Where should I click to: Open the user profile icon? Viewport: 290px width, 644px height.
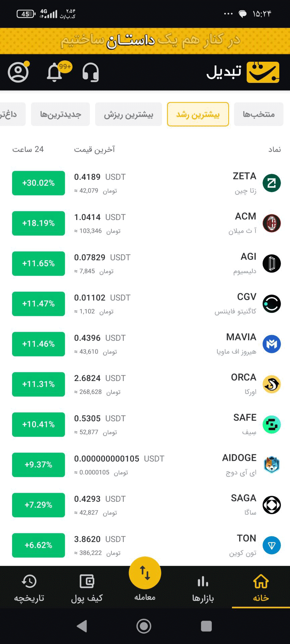point(18,72)
